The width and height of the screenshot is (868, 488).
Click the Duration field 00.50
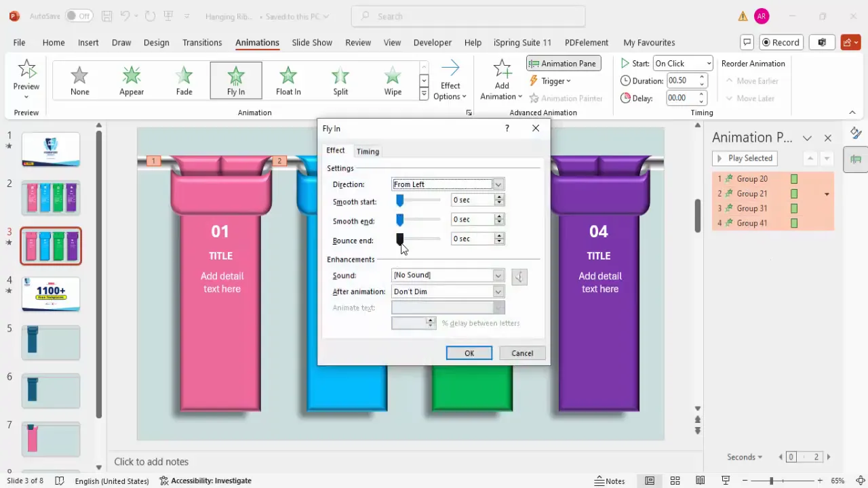pos(687,81)
